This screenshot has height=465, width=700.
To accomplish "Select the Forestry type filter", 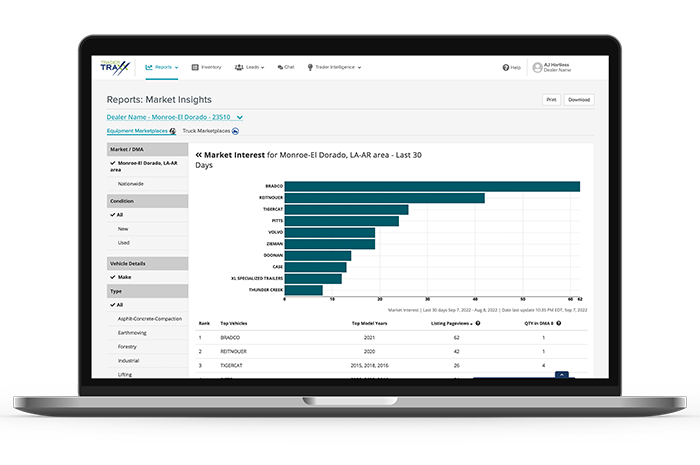I will coord(147,347).
